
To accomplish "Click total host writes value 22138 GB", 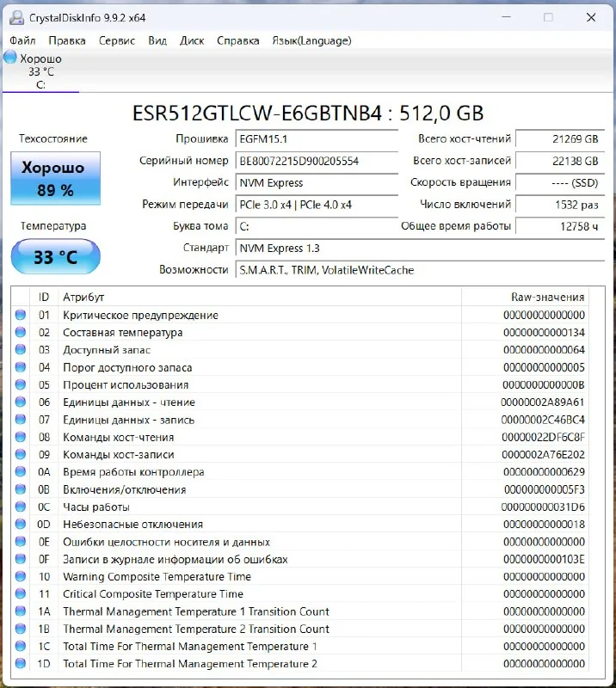I will 560,161.
